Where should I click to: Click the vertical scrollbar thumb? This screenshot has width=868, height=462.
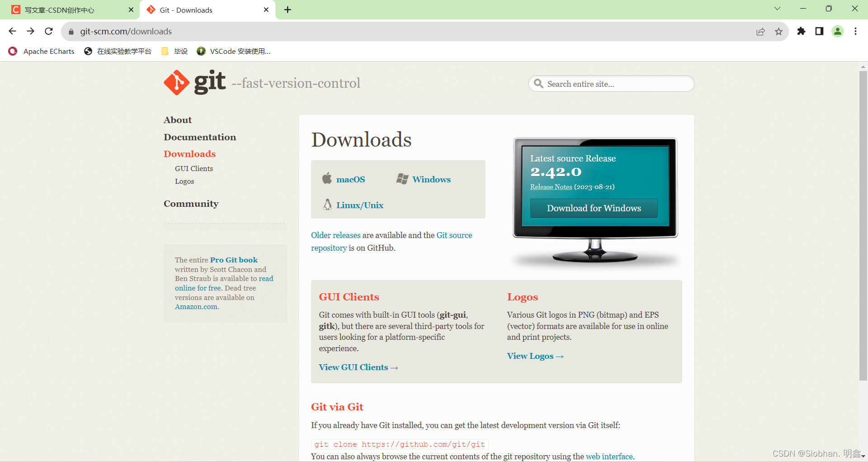[x=863, y=225]
